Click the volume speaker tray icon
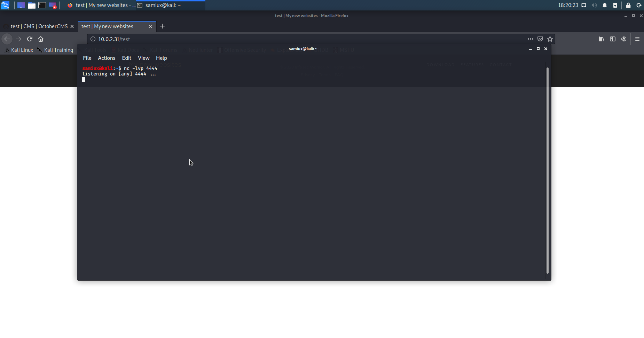Screen dimensions: 644x338 tap(594, 5)
